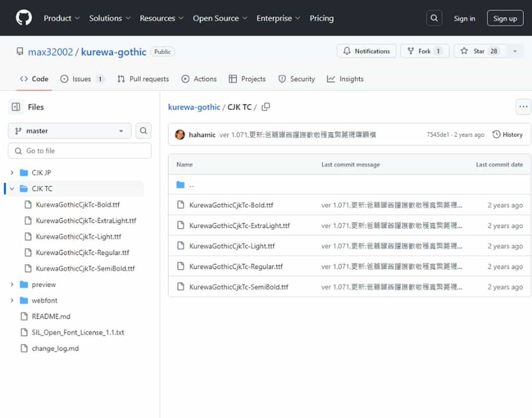Image resolution: width=532 pixels, height=418 pixels.
Task: Click the commit message in the Bold.ttf row
Action: 392,205
